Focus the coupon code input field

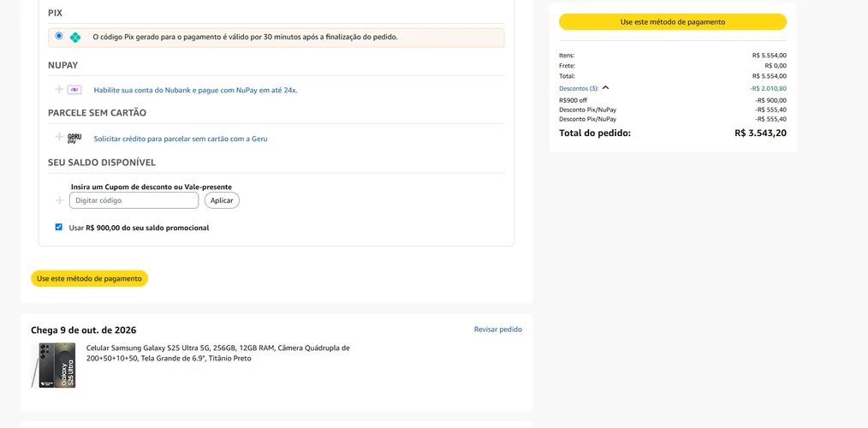134,200
